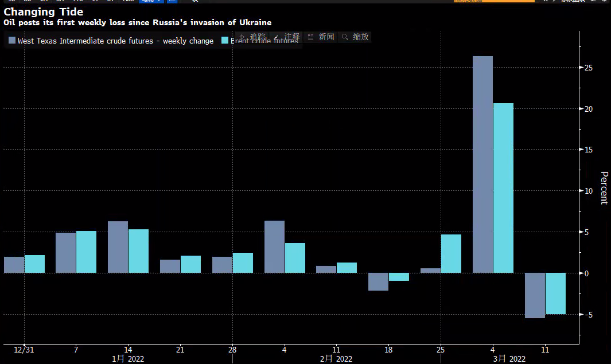Click the 12/31 date label on x-axis
Viewport: 611px width, 364px height.
tap(24, 349)
